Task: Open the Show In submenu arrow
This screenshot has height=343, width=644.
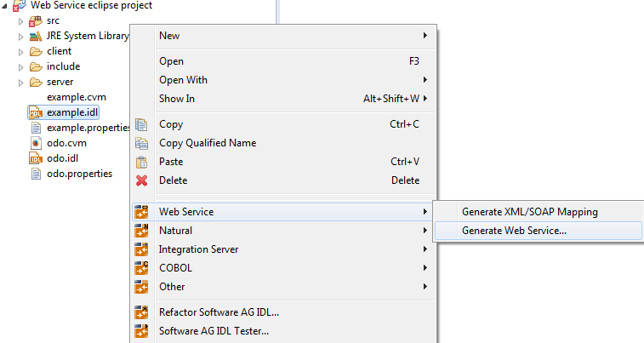Action: (x=425, y=99)
